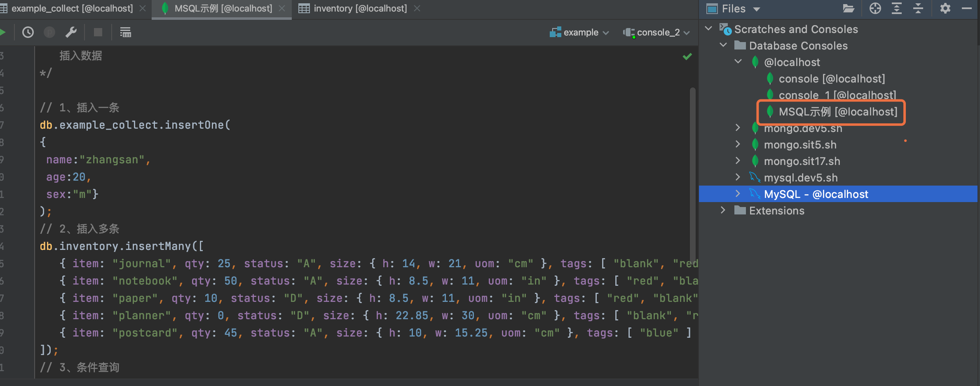The image size is (980, 386).
Task: Open a file via the folder icon
Action: click(x=849, y=8)
